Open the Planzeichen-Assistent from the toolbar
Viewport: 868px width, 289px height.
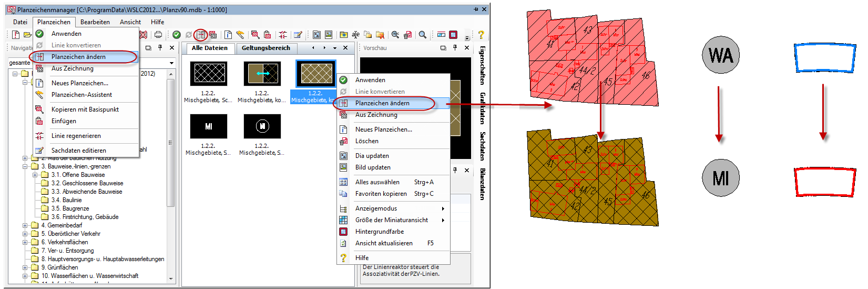(240, 35)
